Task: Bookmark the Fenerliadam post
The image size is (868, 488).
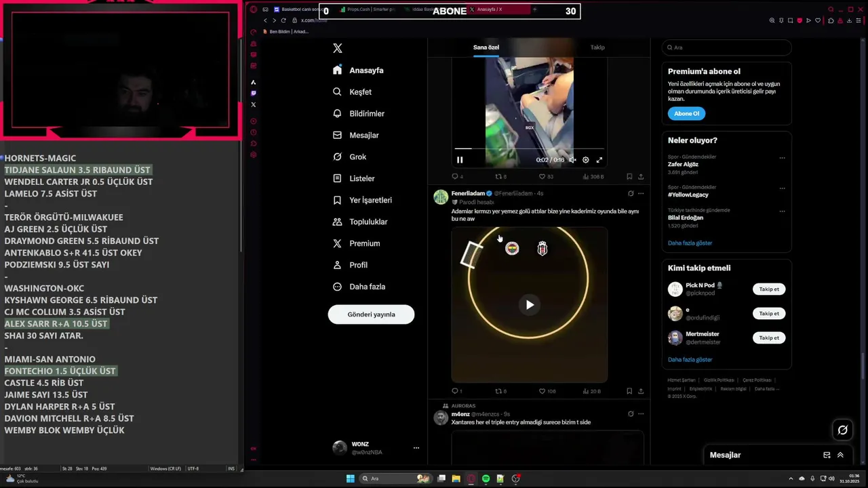Action: [x=629, y=391]
